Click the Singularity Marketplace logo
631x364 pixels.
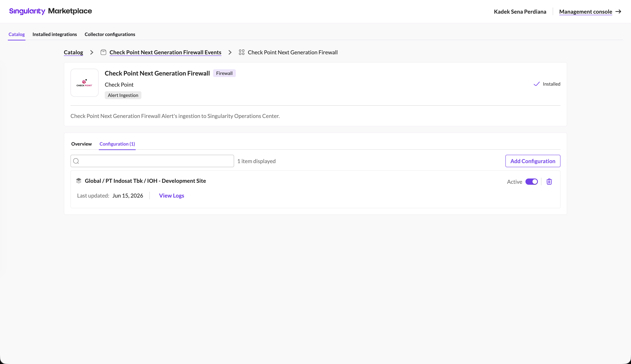(50, 11)
